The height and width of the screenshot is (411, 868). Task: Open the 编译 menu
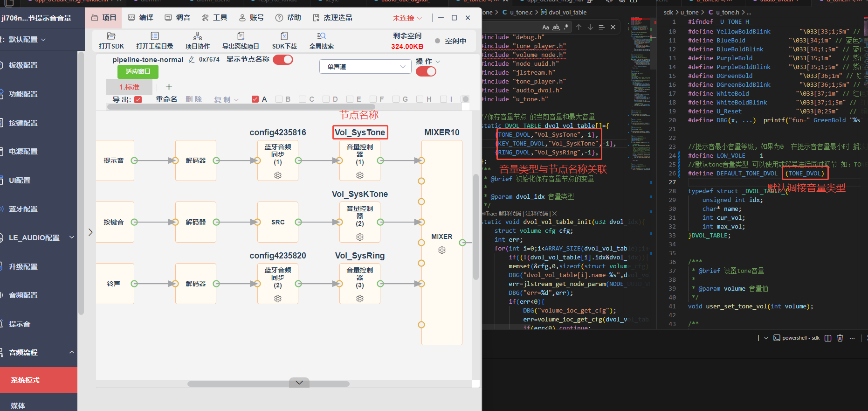coord(141,18)
